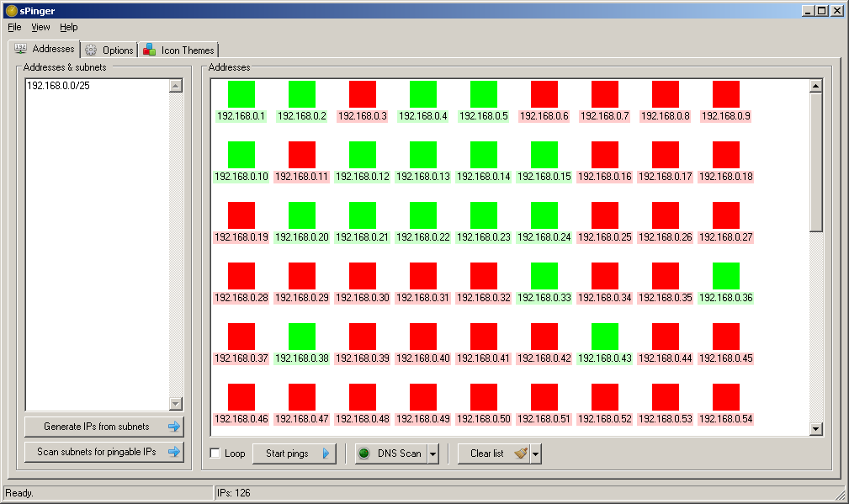
Task: Click the 192.168.0.20 address label
Action: click(x=302, y=237)
